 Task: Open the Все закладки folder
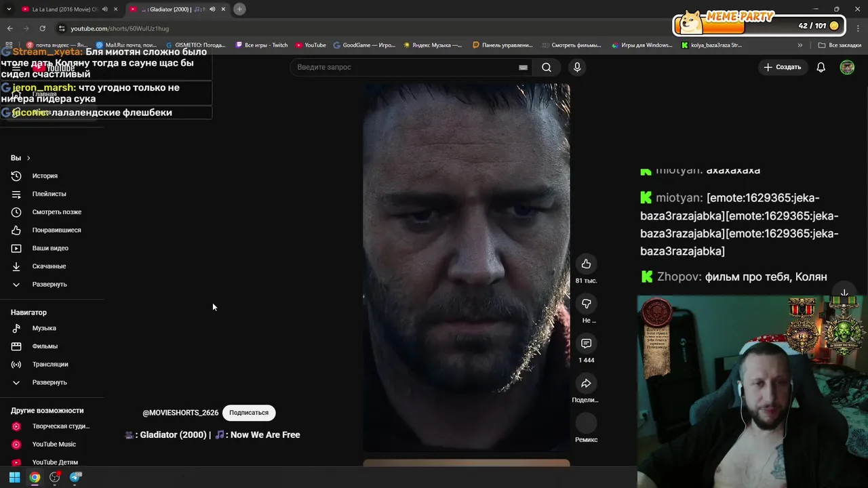(840, 45)
